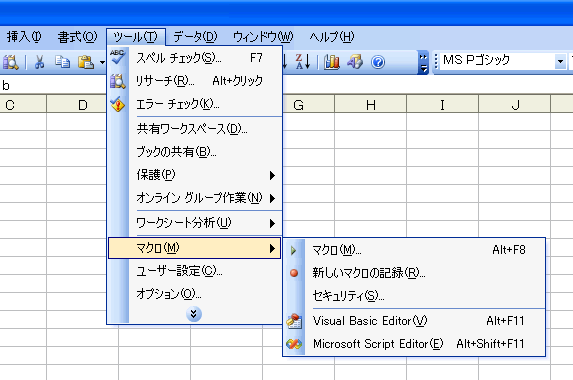573x380 pixels.
Task: Expand full Tools menu with double chevron
Action: pos(194,314)
